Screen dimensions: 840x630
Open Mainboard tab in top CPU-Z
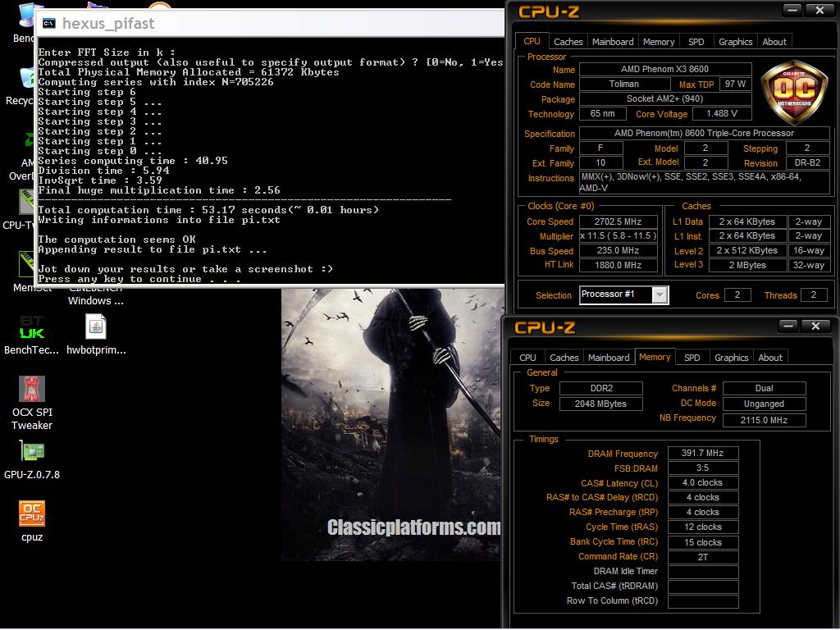612,42
